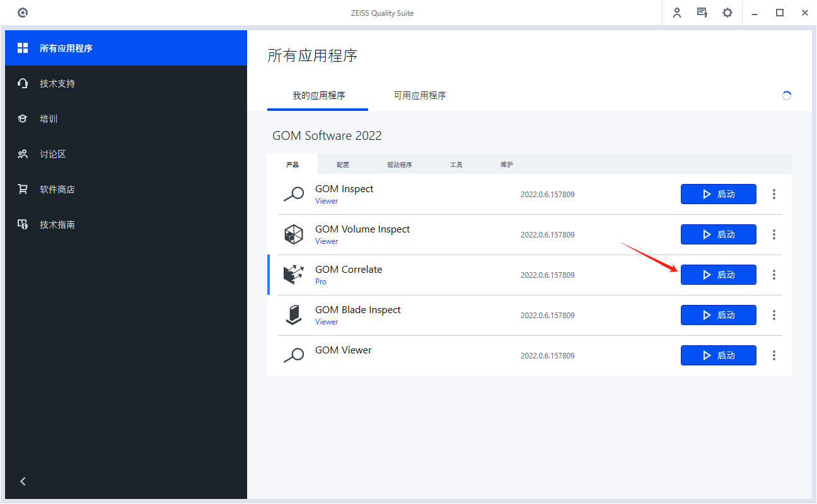Open settings via the gear icon
The height and width of the screenshot is (504, 817).
point(727,13)
